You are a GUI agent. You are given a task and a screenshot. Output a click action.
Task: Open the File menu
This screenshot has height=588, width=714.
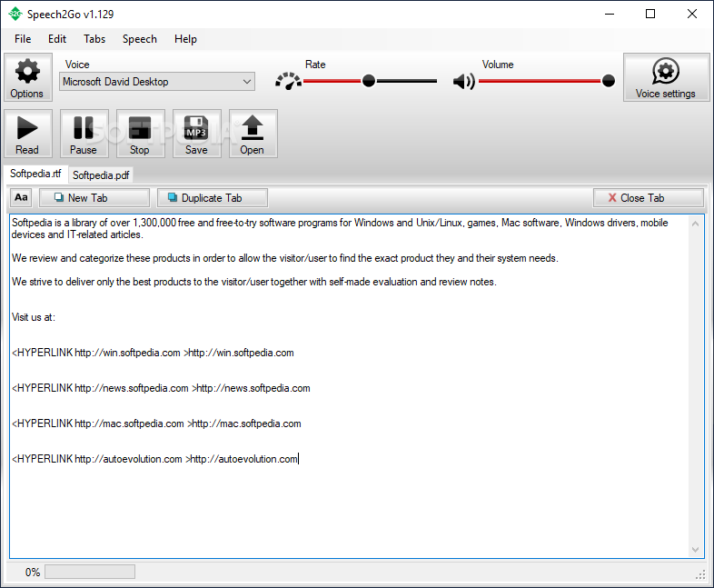(23, 39)
